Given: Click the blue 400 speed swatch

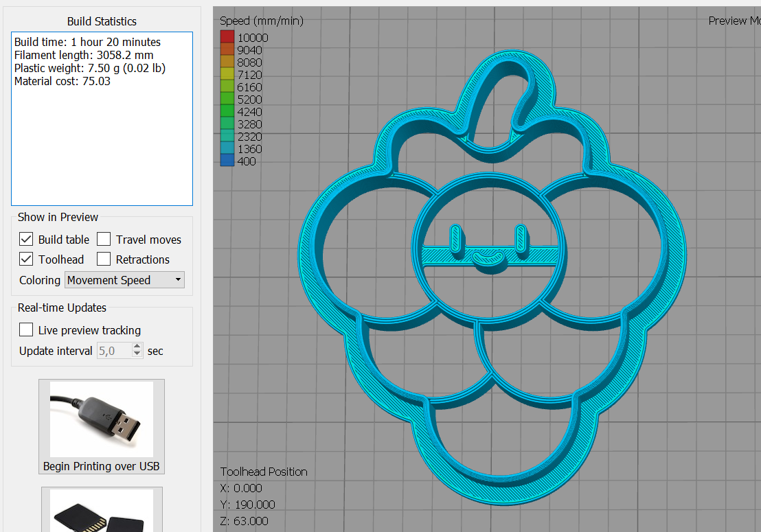Looking at the screenshot, I should [227, 161].
